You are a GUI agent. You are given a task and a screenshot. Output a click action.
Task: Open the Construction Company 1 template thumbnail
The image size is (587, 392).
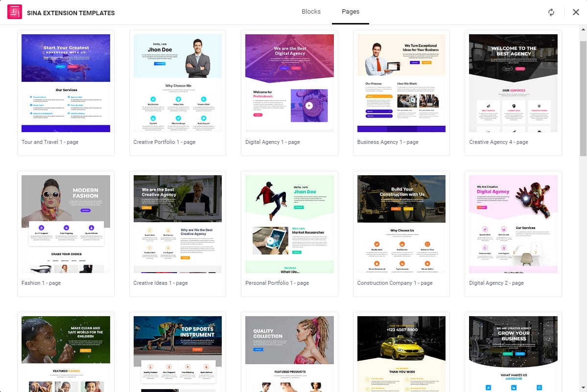tap(401, 224)
